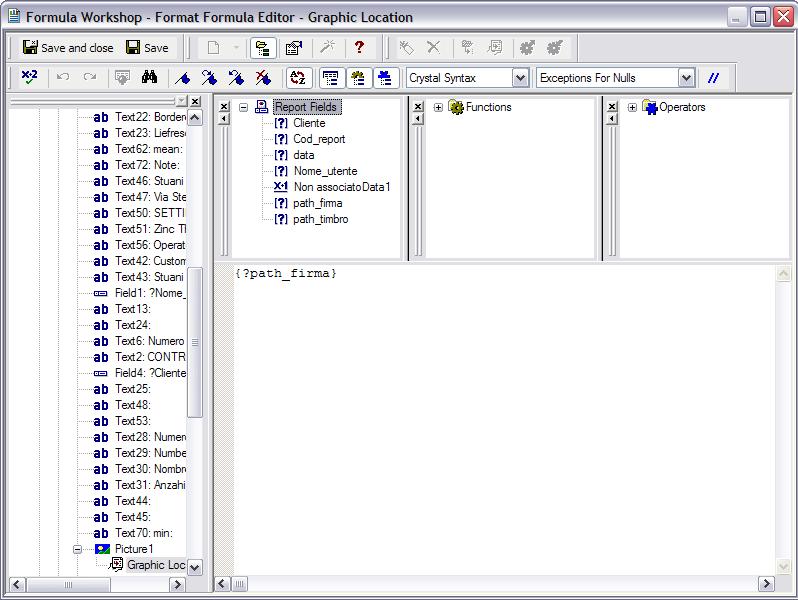The image size is (798, 600).
Task: Click the Save button
Action: [x=147, y=48]
